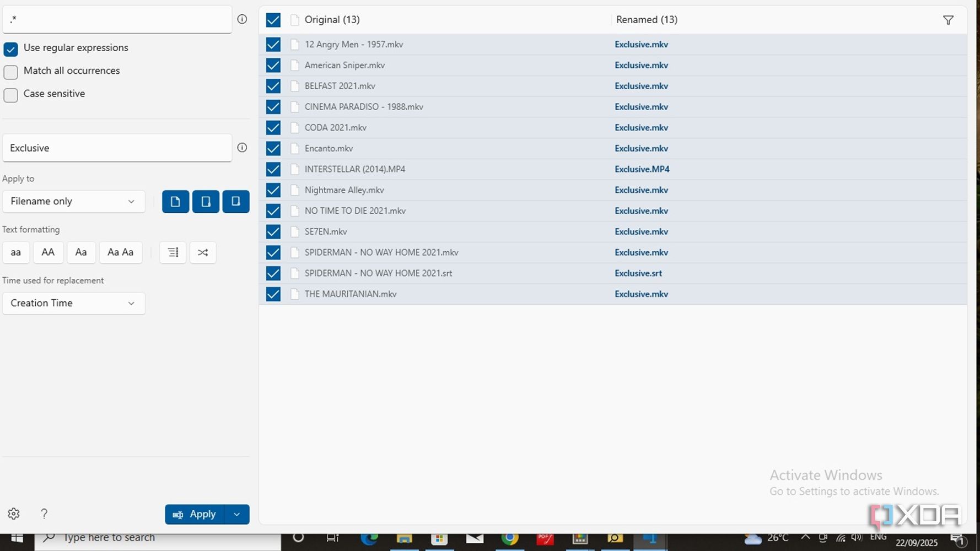Open the Mail app from the taskbar
The height and width of the screenshot is (551, 980).
475,538
